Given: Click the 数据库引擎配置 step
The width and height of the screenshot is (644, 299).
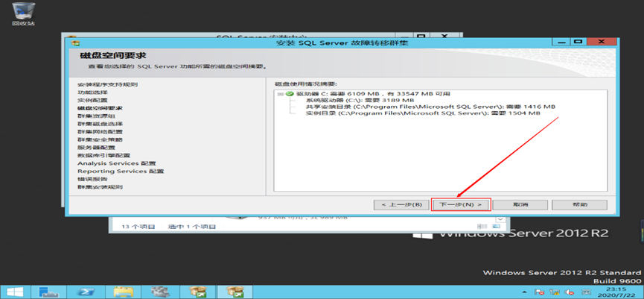Looking at the screenshot, I should [x=103, y=155].
